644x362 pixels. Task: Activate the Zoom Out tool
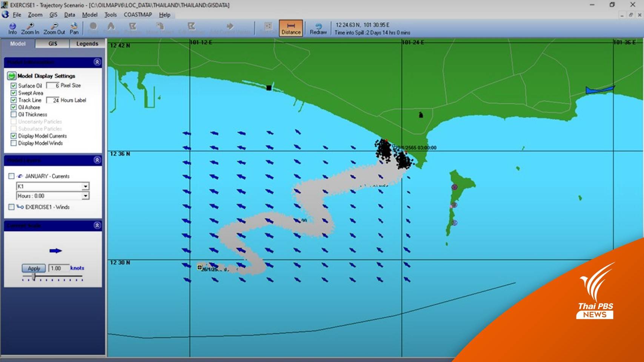click(x=54, y=28)
